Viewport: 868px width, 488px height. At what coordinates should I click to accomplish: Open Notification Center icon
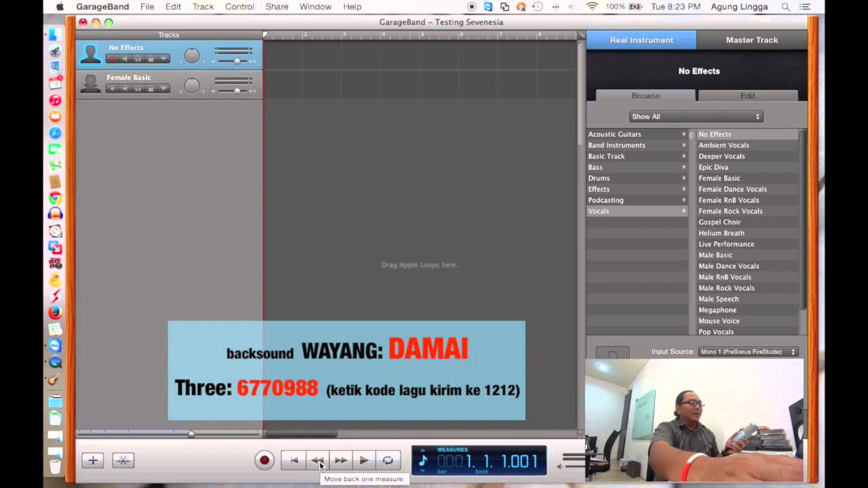(805, 7)
